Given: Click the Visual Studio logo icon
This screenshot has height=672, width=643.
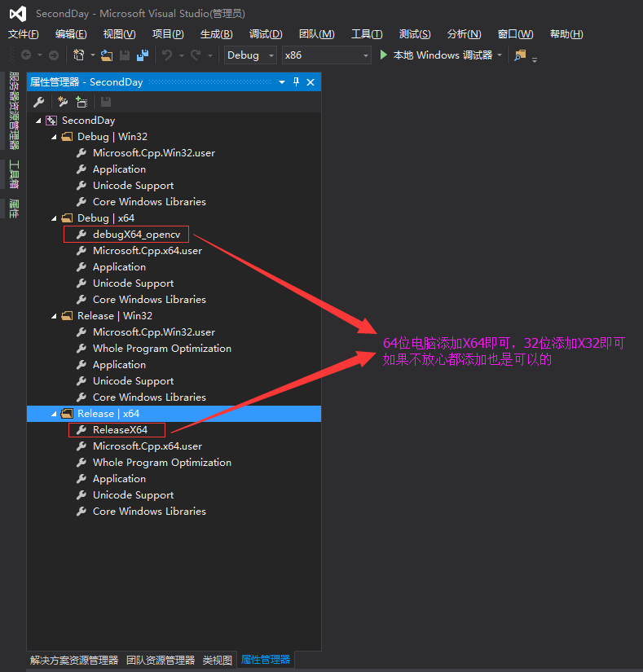Looking at the screenshot, I should coord(18,14).
